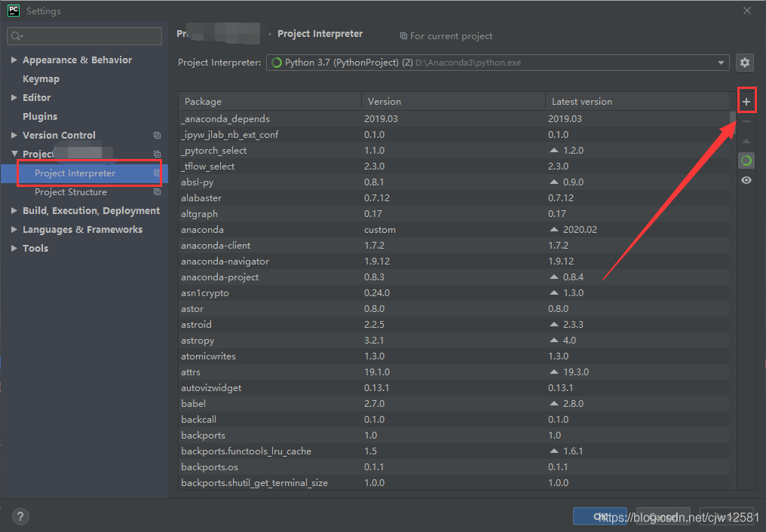This screenshot has height=532, width=766.
Task: Expand the Tools section
Action: click(14, 248)
